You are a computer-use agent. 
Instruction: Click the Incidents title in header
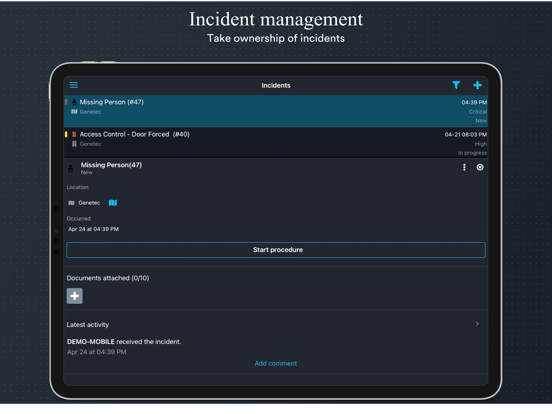276,86
